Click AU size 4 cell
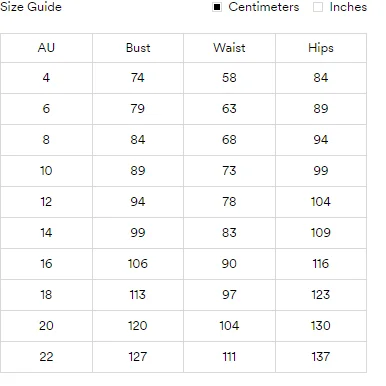Screen dimensions: 386x386 point(46,78)
